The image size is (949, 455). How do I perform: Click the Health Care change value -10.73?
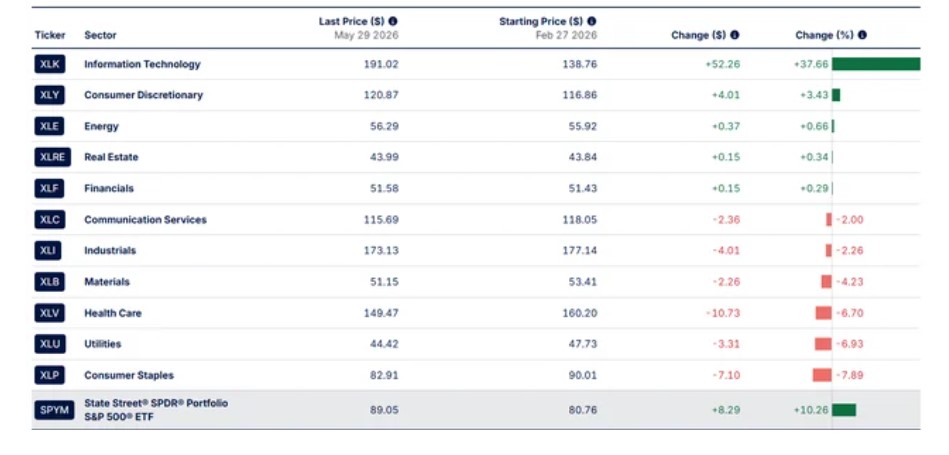click(723, 313)
